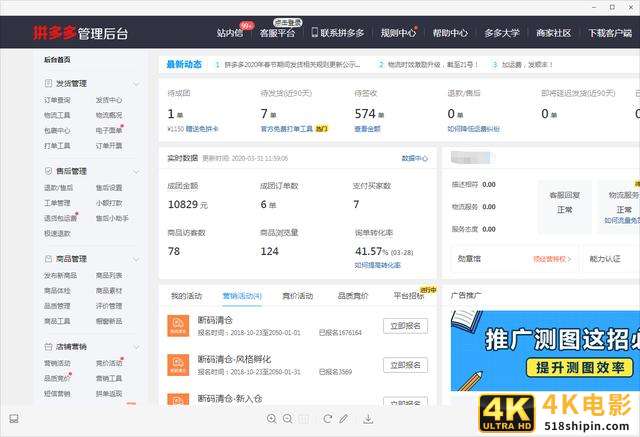The image size is (640, 437).
Task: Click the 官方免费打单工具 link
Action: 287,129
